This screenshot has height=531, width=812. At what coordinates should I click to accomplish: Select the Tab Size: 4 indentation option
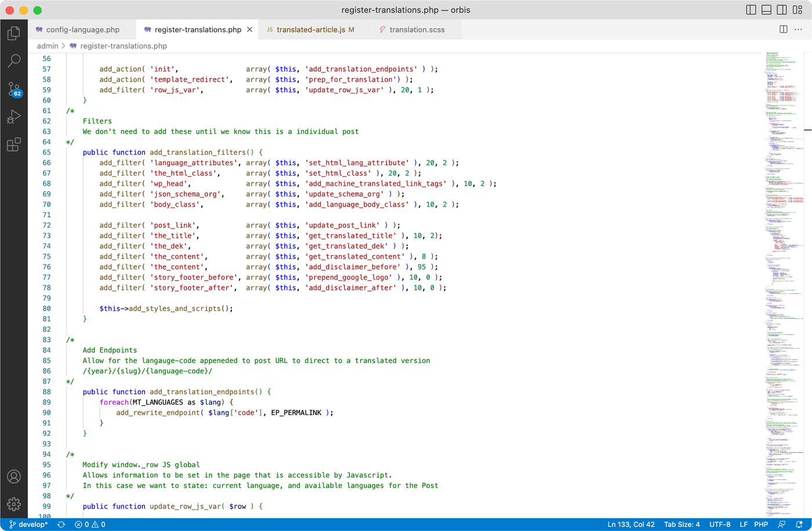682,525
